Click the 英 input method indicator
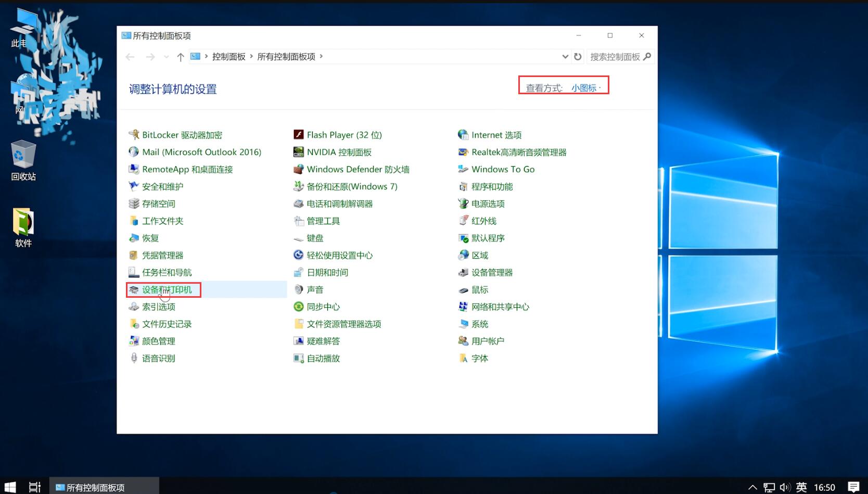The width and height of the screenshot is (868, 494). point(801,487)
